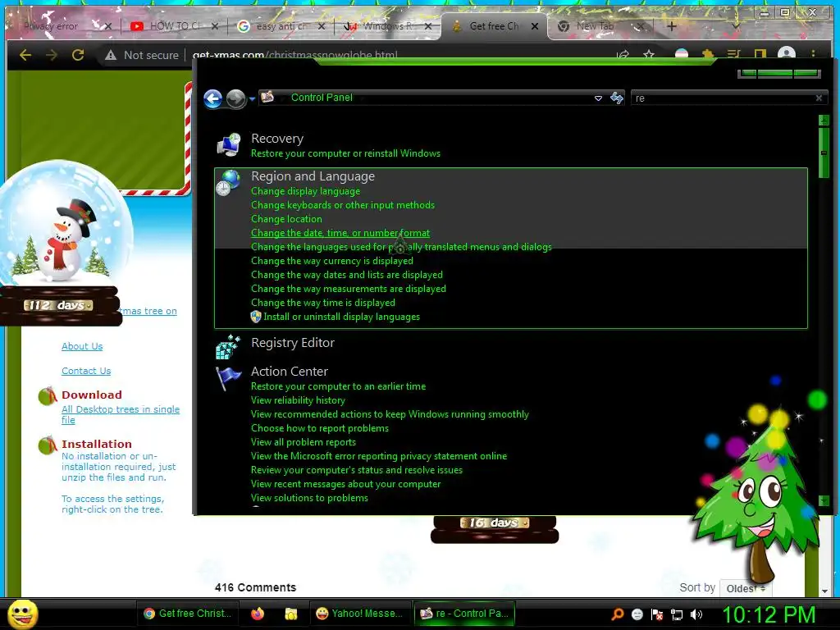Click the Not secure warning icon
Image resolution: width=840 pixels, height=630 pixels.
[111, 55]
